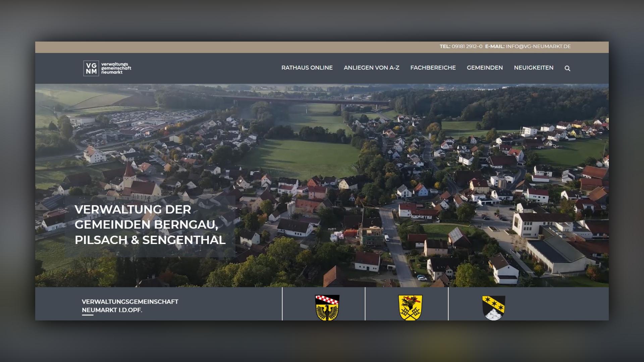Select the red-white checkered eagle coat of arms
Viewport: 644px width, 362px height.
point(327,307)
